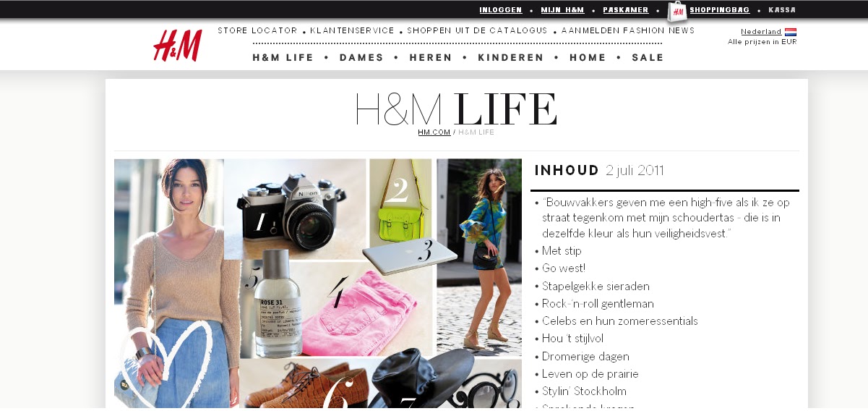This screenshot has height=411, width=868.
Task: Open 'Stylin' Stockholm' article link
Action: (x=584, y=391)
